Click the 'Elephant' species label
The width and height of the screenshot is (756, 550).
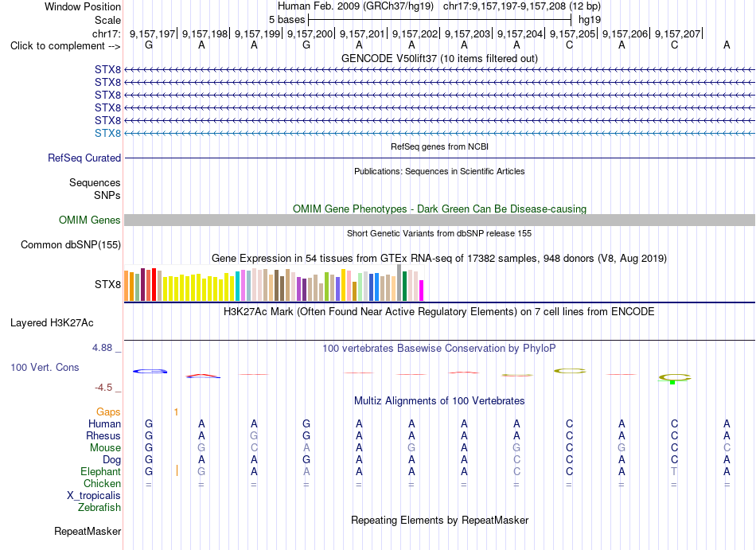100,471
